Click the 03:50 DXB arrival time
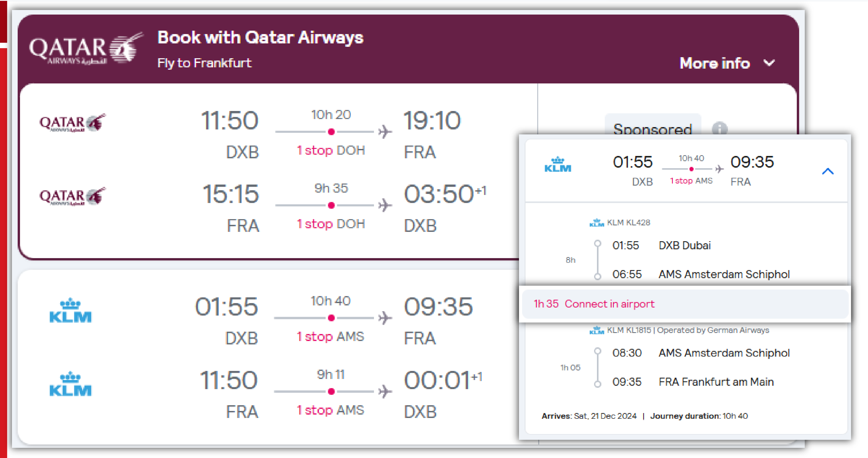868x458 pixels. click(439, 194)
